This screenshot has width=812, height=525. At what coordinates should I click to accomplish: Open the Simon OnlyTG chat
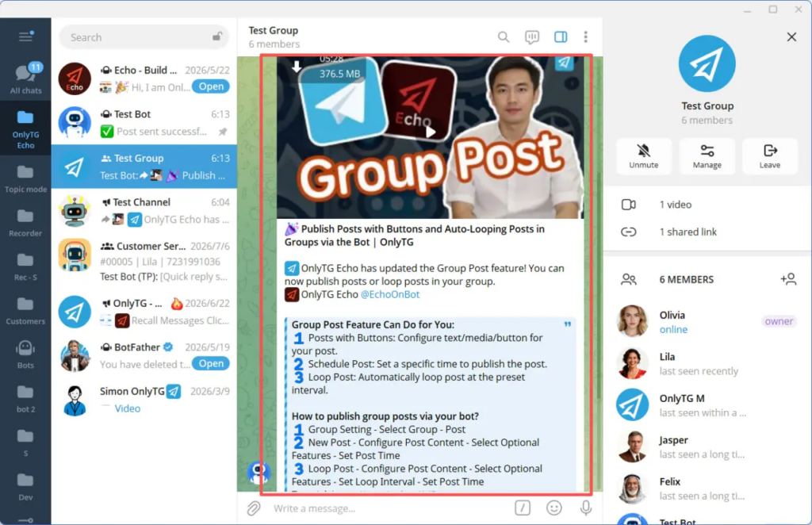[x=144, y=399]
